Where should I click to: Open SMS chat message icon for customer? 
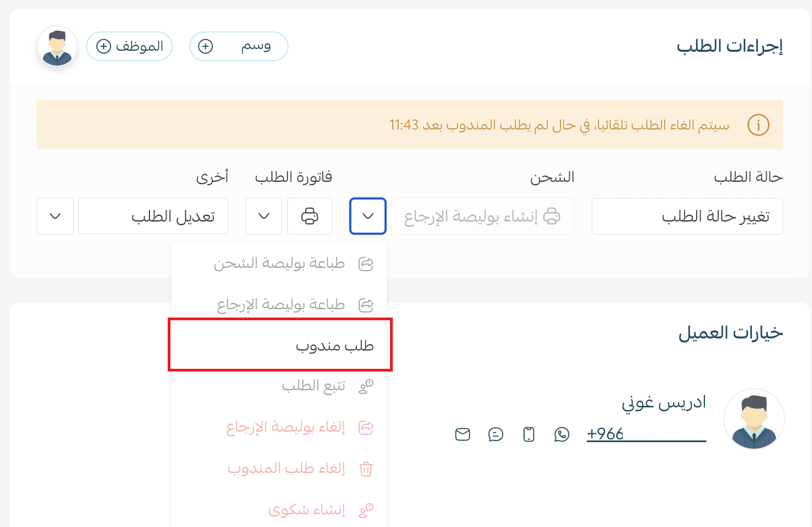(x=495, y=434)
